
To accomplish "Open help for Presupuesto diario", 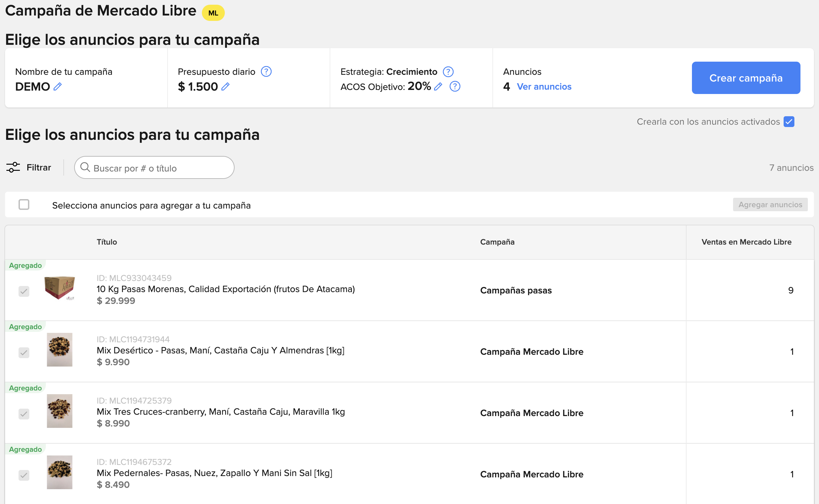I will 266,71.
